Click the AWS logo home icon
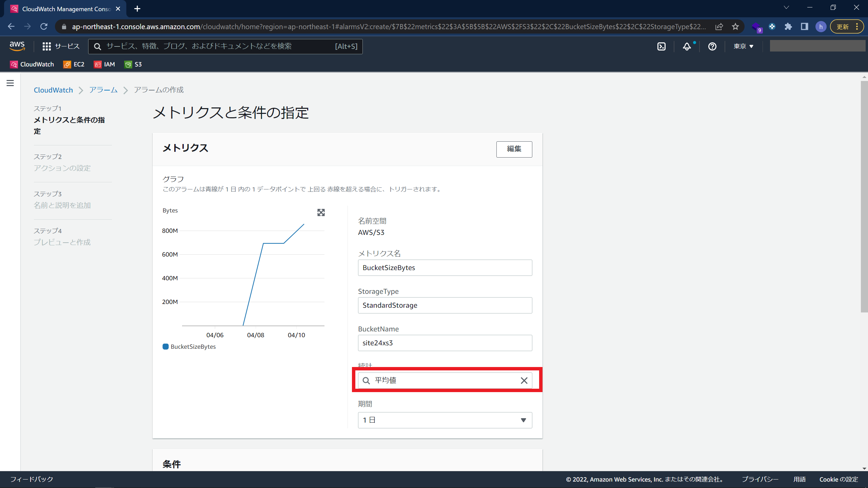868x488 pixels. click(x=17, y=46)
